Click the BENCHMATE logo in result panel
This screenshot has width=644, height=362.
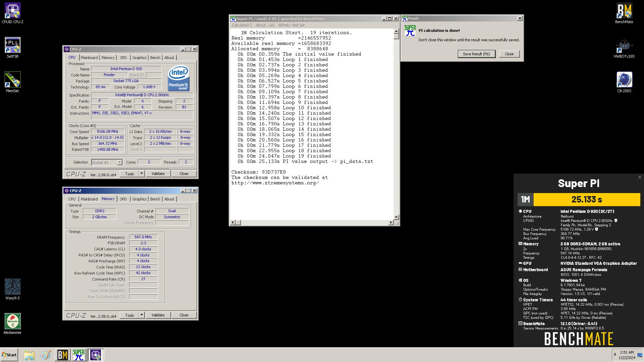[579, 339]
